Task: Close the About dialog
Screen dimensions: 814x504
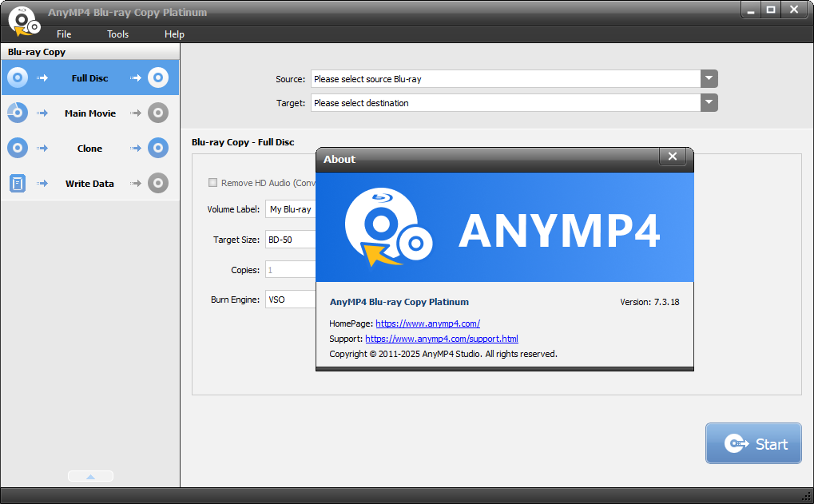Action: tap(673, 157)
